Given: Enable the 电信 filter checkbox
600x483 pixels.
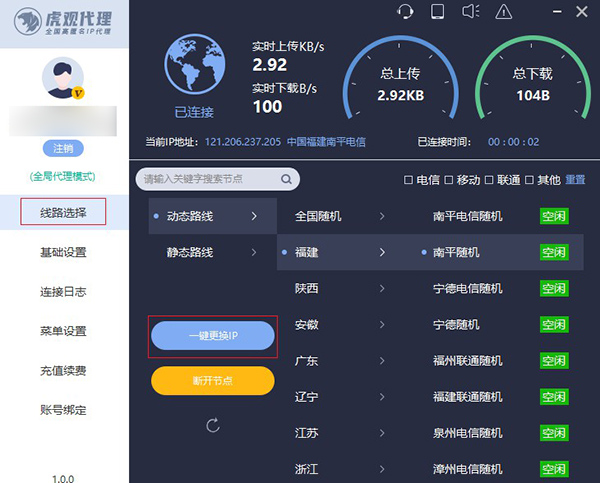Looking at the screenshot, I should [408, 180].
